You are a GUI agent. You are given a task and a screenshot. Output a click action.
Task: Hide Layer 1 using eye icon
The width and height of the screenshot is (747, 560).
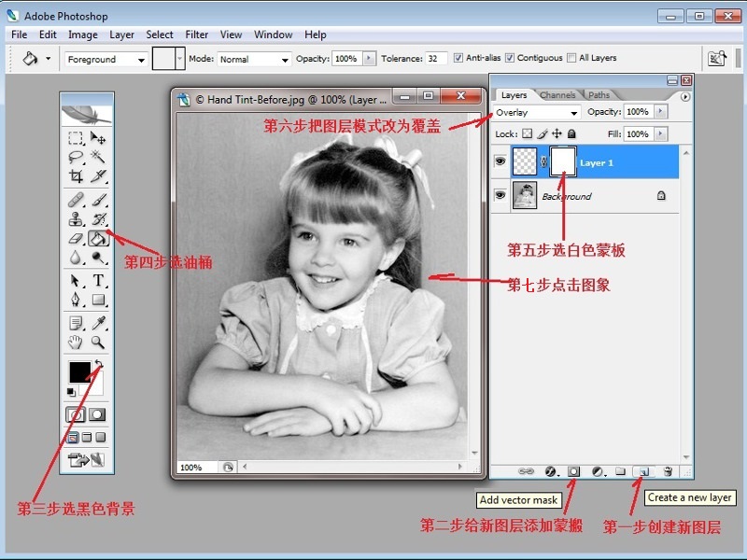click(500, 161)
